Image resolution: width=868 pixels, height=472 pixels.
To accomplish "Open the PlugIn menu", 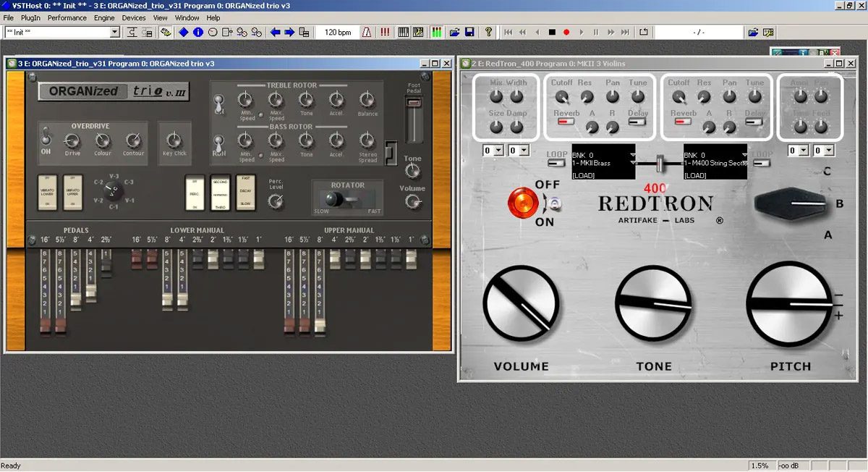I will coord(31,17).
